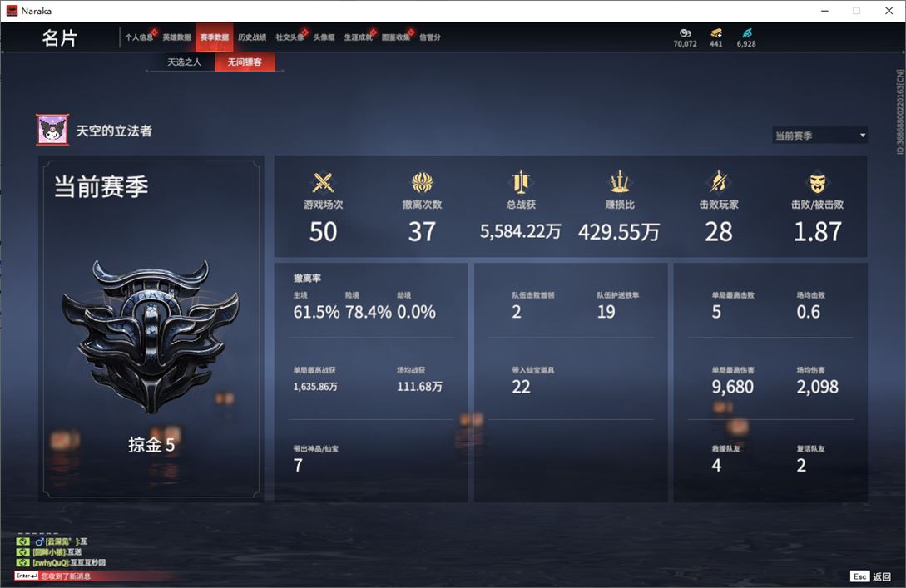Click the 赚损比 trident icon
This screenshot has height=588, width=906.
[620, 182]
